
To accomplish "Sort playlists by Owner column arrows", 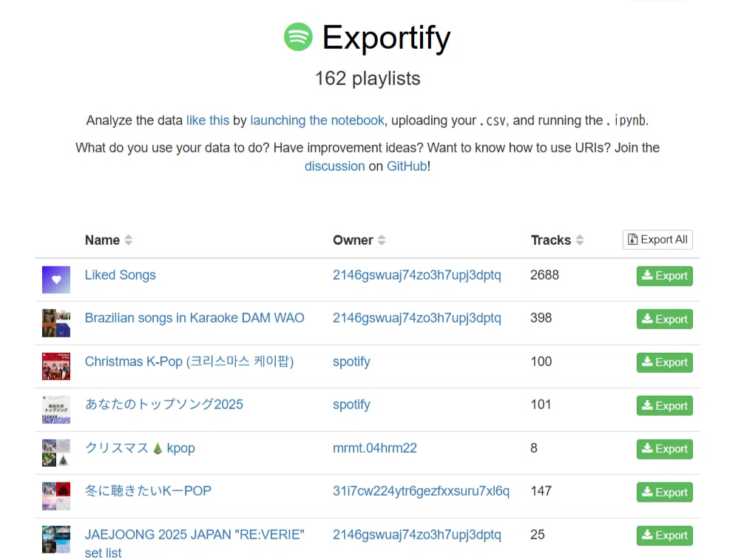I will (382, 240).
